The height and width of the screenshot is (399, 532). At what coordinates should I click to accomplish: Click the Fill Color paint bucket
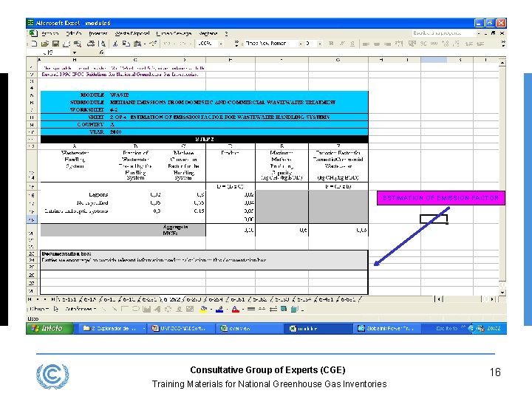pyautogui.click(x=203, y=309)
